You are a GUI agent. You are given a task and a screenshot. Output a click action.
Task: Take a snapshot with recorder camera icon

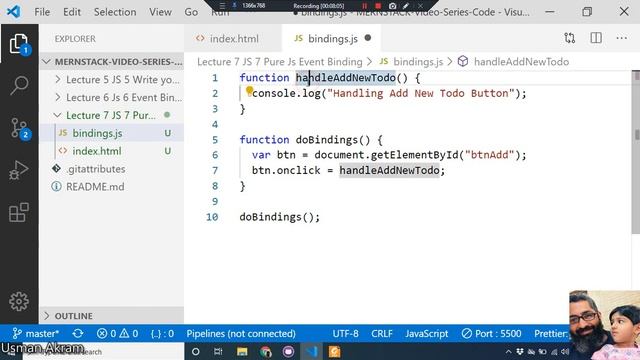pos(392,6)
